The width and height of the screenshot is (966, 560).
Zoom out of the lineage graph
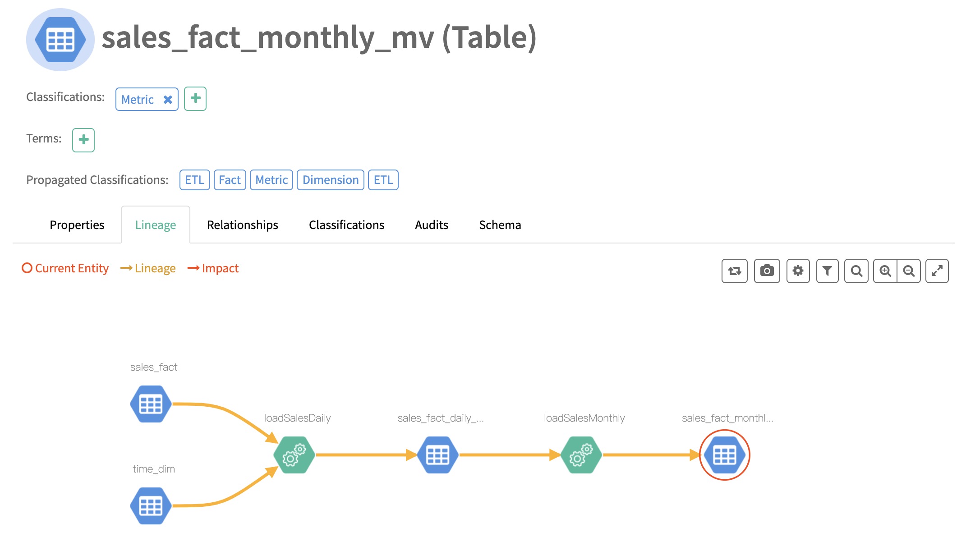point(909,271)
